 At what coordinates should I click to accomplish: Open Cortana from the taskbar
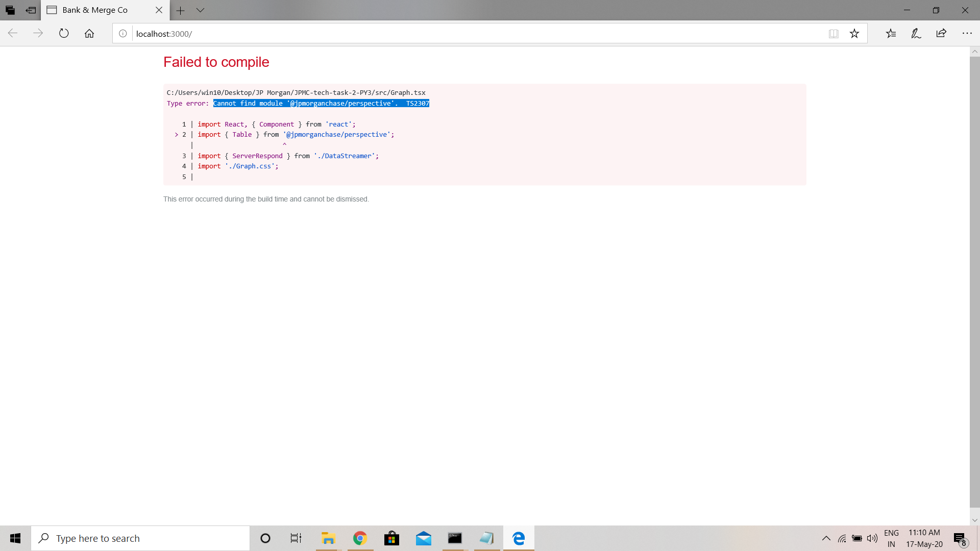(x=265, y=538)
